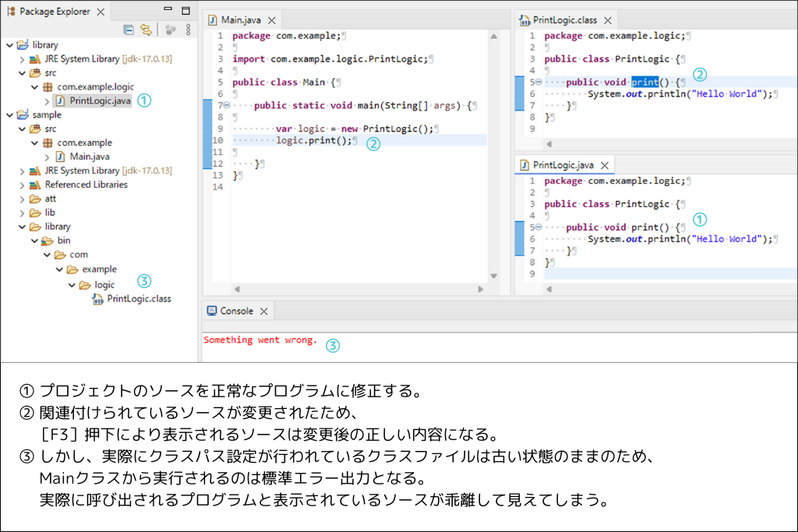The image size is (798, 532).
Task: Click the bin folder icon
Action: point(48,241)
